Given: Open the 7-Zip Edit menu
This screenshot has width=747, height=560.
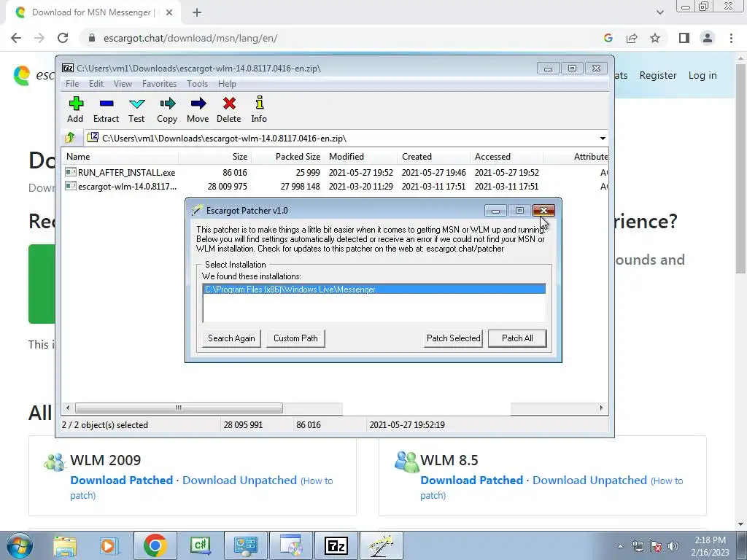Looking at the screenshot, I should [96, 84].
